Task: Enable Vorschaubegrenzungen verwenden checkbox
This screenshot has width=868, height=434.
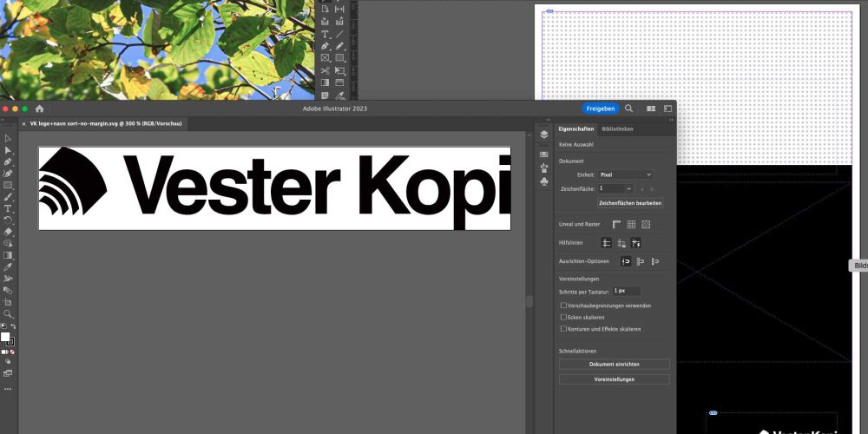Action: pyautogui.click(x=563, y=306)
